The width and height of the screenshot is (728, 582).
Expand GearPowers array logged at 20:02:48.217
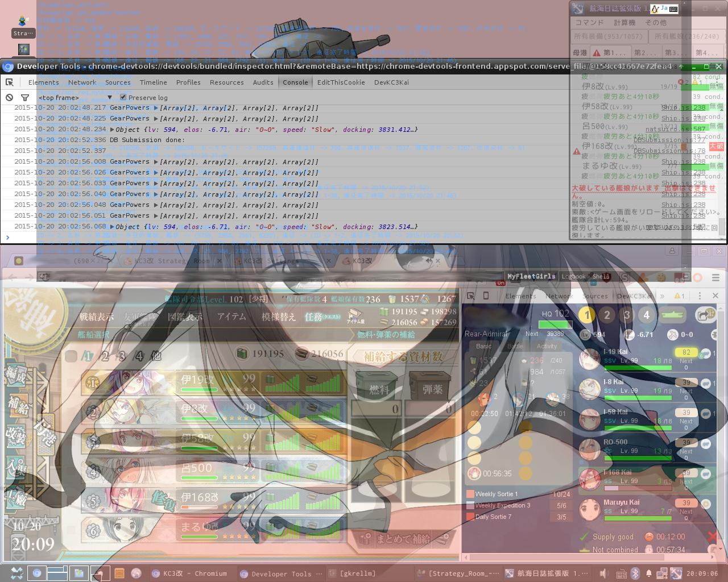point(156,107)
